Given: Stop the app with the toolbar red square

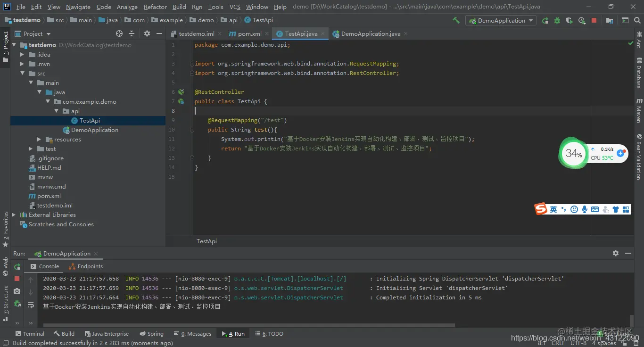Looking at the screenshot, I should tap(594, 20).
